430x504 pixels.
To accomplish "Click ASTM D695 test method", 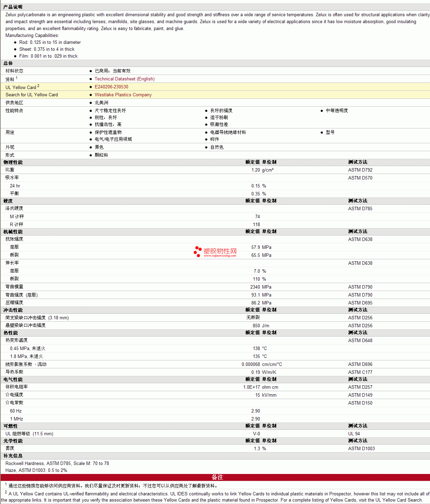I will (x=360, y=303).
